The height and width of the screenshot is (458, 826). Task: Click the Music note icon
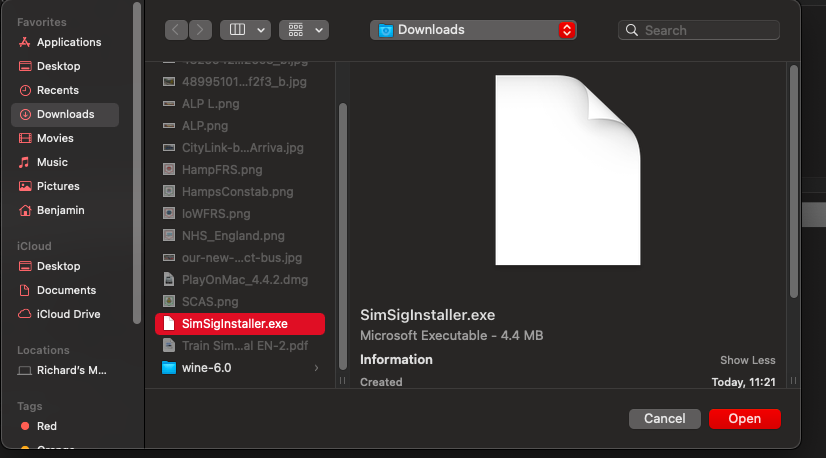click(24, 162)
